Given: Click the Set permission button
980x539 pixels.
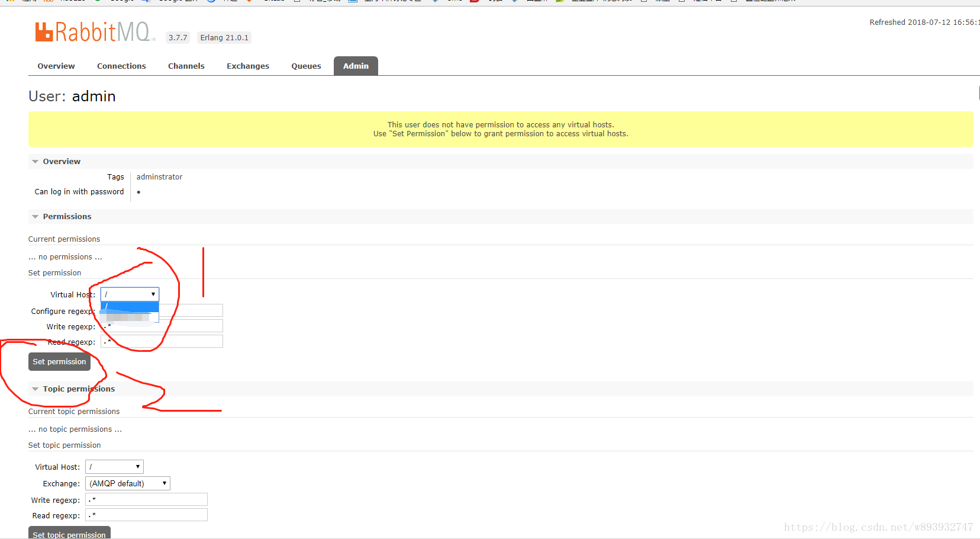Looking at the screenshot, I should pos(59,361).
